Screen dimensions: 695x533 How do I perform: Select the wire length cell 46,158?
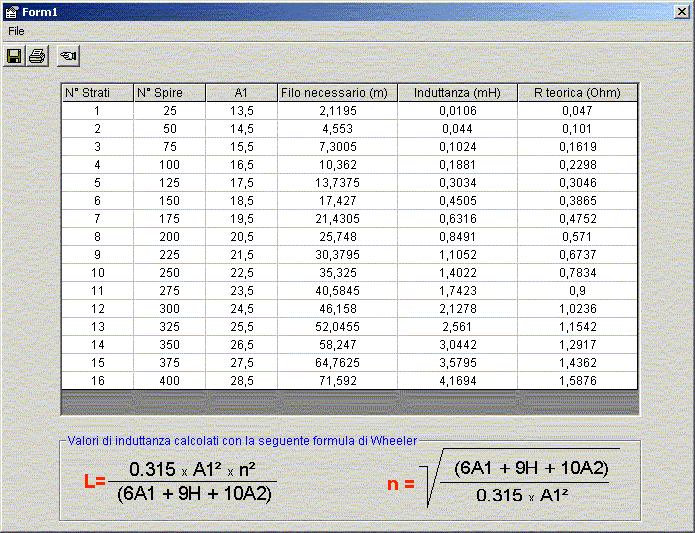pos(338,309)
